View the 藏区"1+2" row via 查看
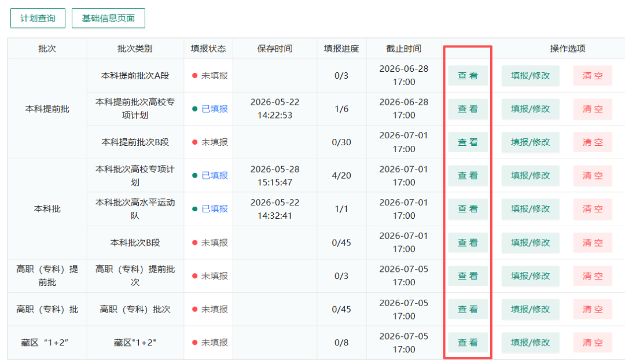The image size is (625, 364). coord(468,343)
